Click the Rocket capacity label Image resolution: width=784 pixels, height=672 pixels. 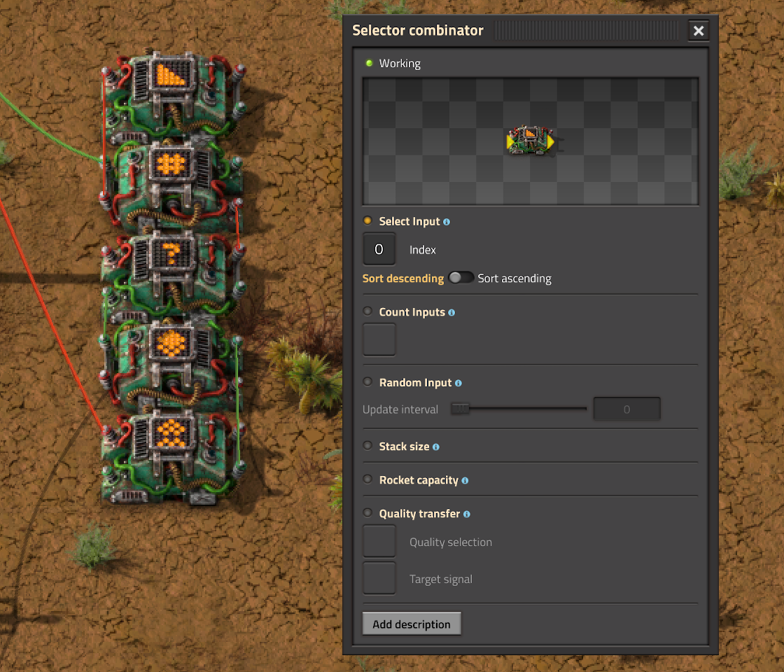coord(419,480)
